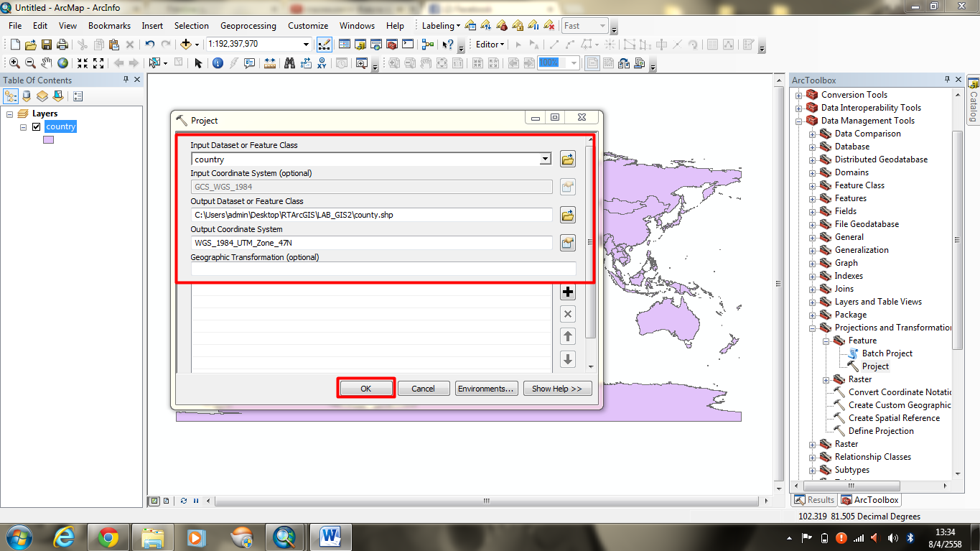Select the Identify tool
The image size is (980, 551).
pyautogui.click(x=218, y=63)
